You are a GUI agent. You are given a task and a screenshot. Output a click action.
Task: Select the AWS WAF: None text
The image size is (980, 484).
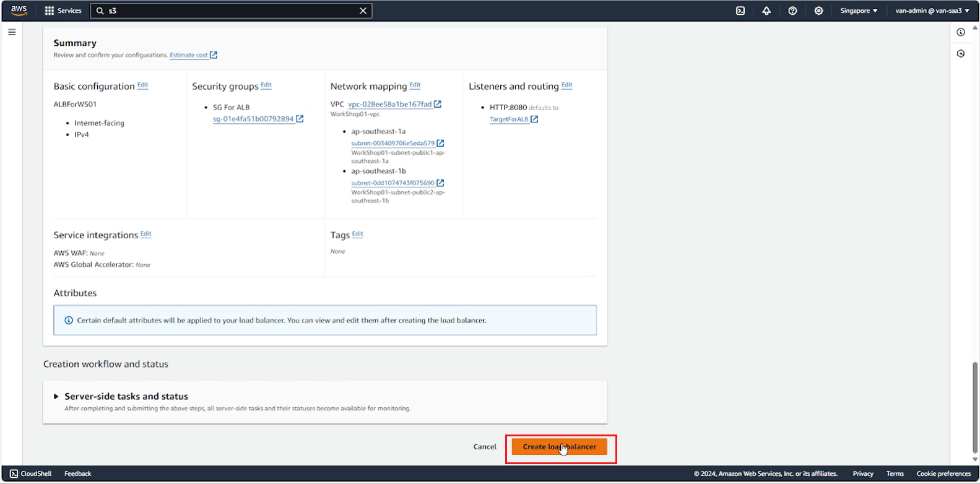click(x=79, y=253)
